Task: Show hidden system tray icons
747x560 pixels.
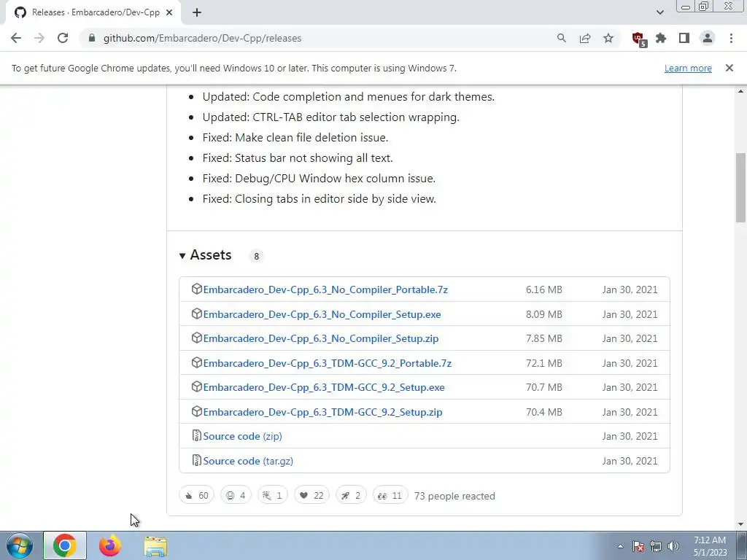Action: 620,546
